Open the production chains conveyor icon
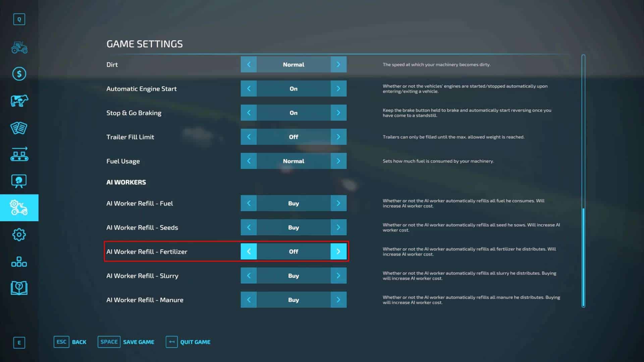Screen dimensions: 644x362 pos(19,155)
